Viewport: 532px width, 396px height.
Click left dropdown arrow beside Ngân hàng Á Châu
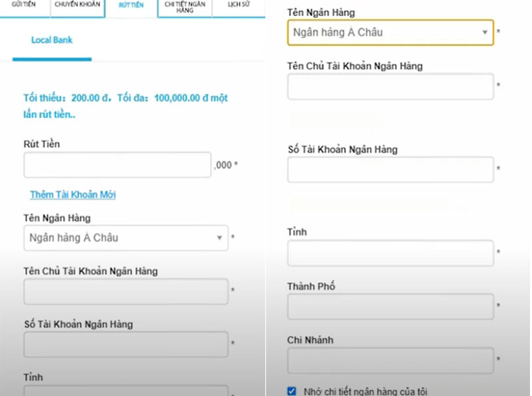219,238
